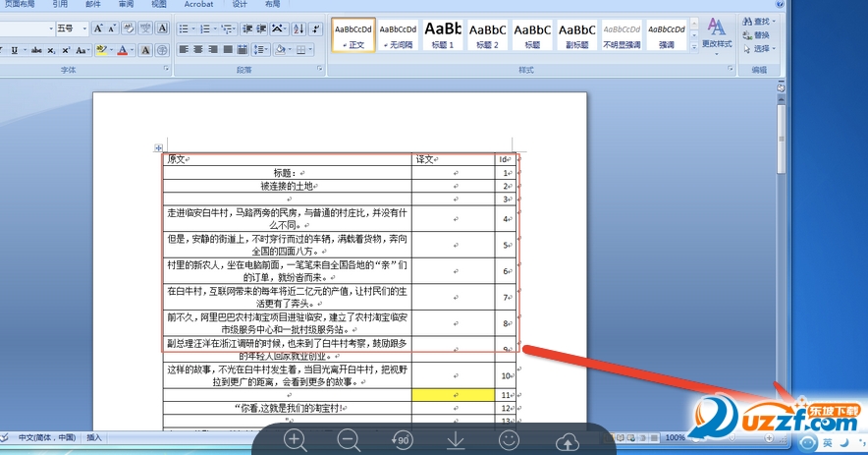This screenshot has height=455, width=868.
Task: Open the font color dropdown arrow
Action: click(133, 50)
